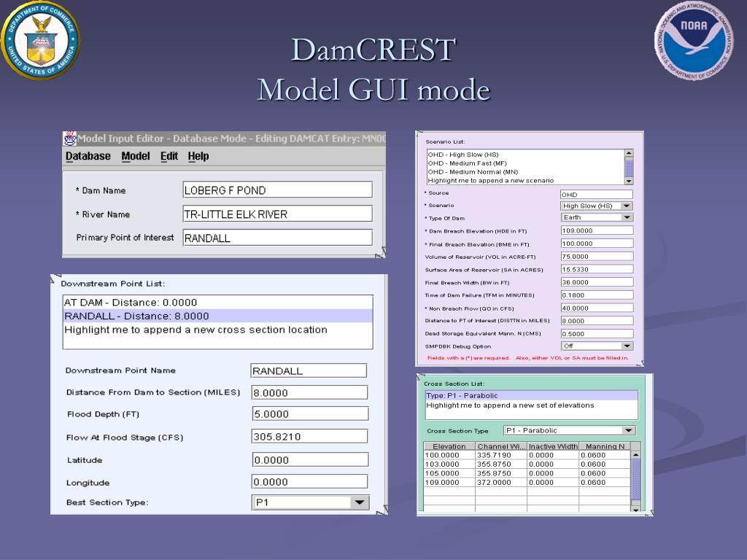Click the Latitude input field
The height and width of the screenshot is (560, 747).
click(310, 459)
